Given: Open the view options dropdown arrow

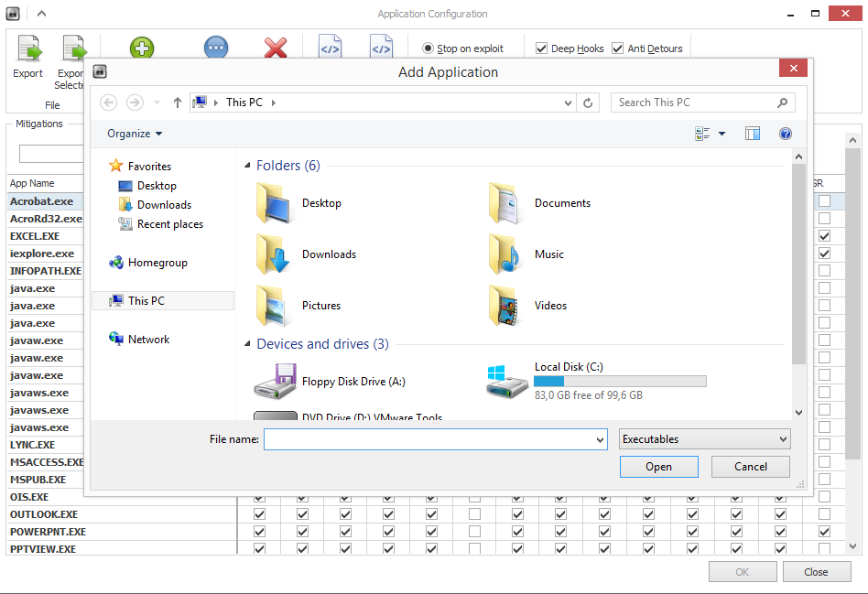Looking at the screenshot, I should [x=722, y=134].
